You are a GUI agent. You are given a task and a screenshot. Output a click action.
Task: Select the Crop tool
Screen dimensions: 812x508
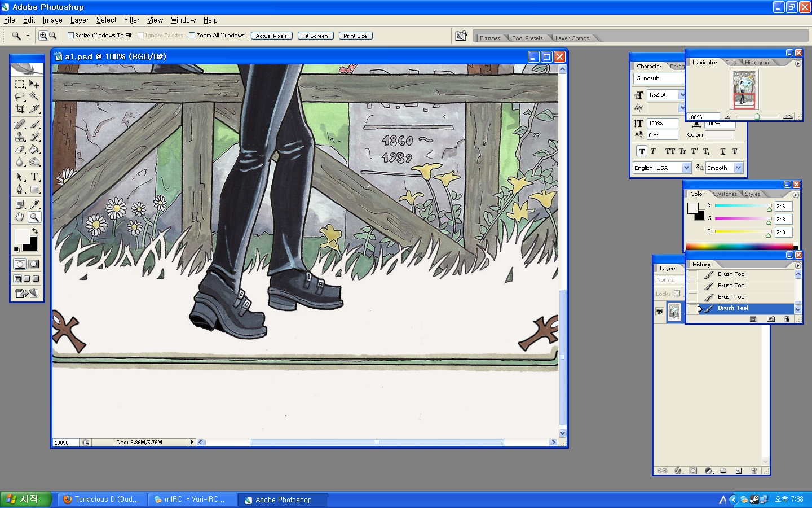click(x=20, y=109)
